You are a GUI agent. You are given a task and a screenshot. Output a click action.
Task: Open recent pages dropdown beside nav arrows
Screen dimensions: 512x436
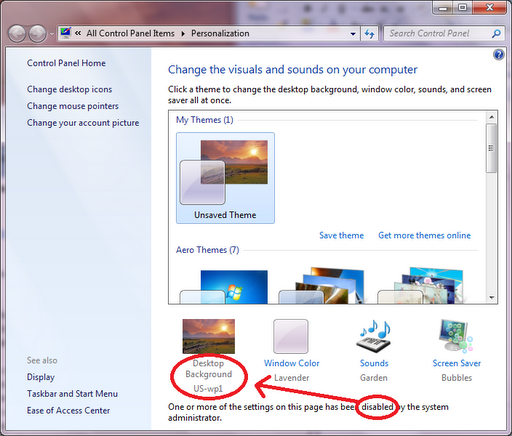52,34
